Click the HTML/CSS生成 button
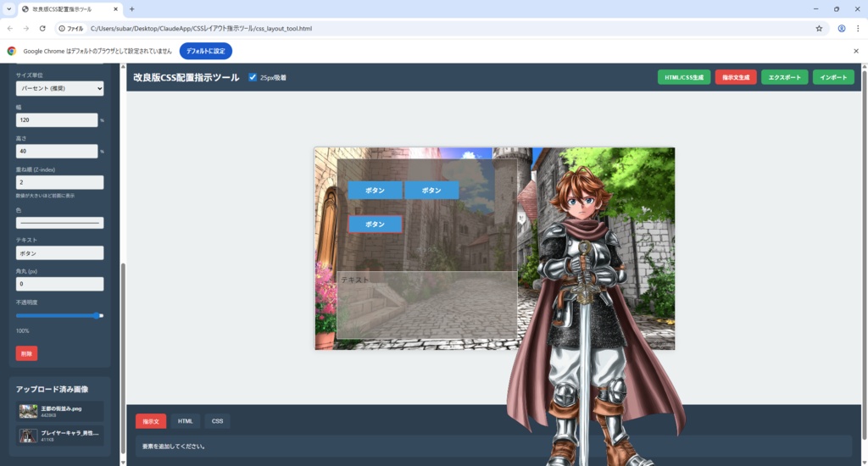 pos(684,77)
